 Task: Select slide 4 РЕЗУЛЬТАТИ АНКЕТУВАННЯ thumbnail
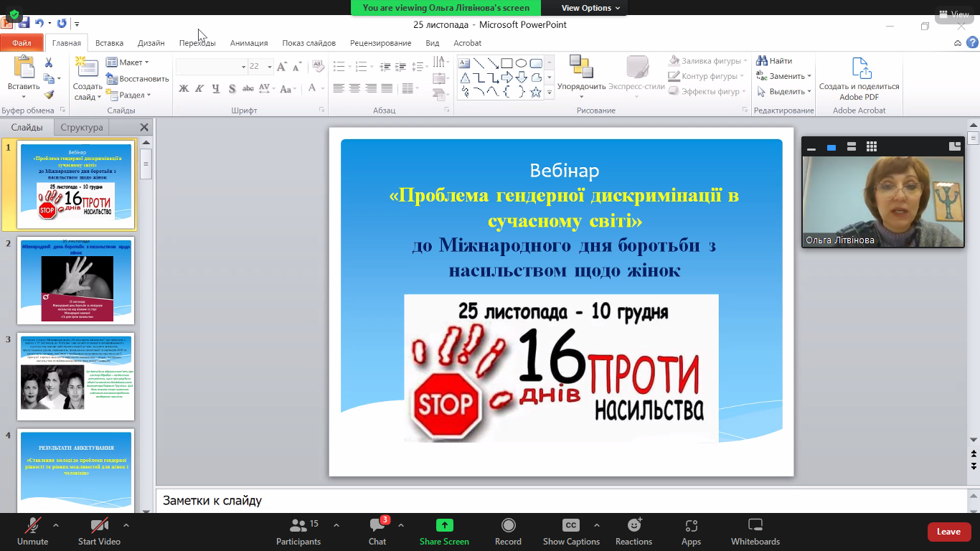[x=75, y=469]
